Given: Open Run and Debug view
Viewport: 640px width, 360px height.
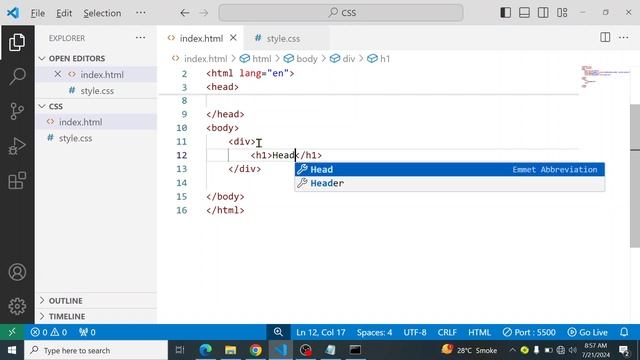Looking at the screenshot, I should point(17,146).
